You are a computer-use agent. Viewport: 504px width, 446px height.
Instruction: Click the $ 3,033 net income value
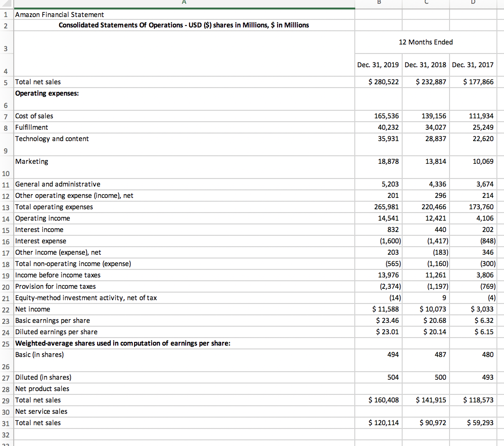[482, 309]
